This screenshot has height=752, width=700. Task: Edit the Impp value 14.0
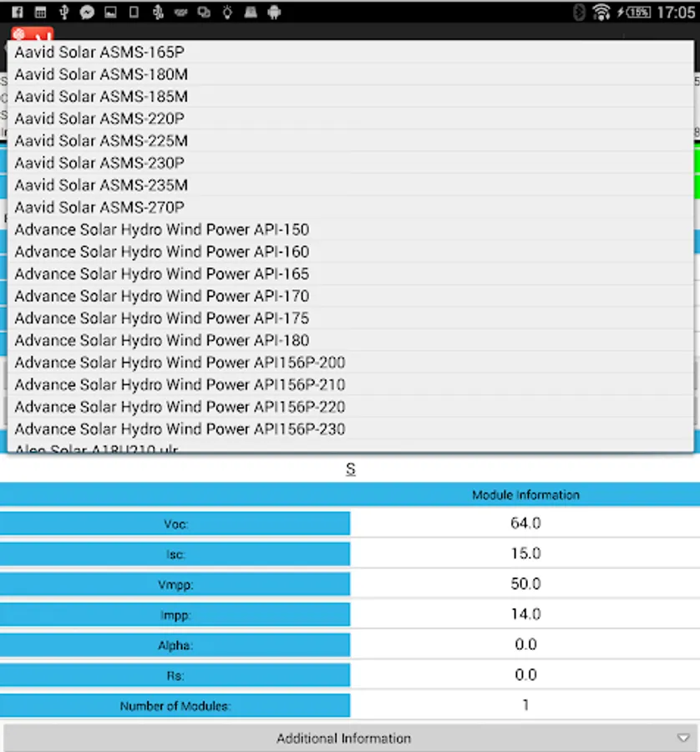coord(525,614)
